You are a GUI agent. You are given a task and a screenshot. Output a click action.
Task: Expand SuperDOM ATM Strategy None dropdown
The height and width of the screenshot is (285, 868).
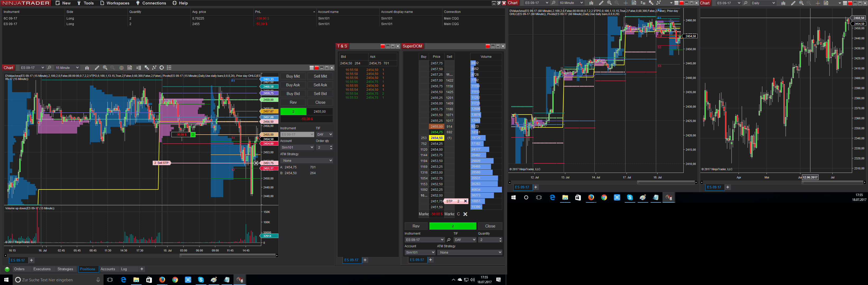[470, 252]
